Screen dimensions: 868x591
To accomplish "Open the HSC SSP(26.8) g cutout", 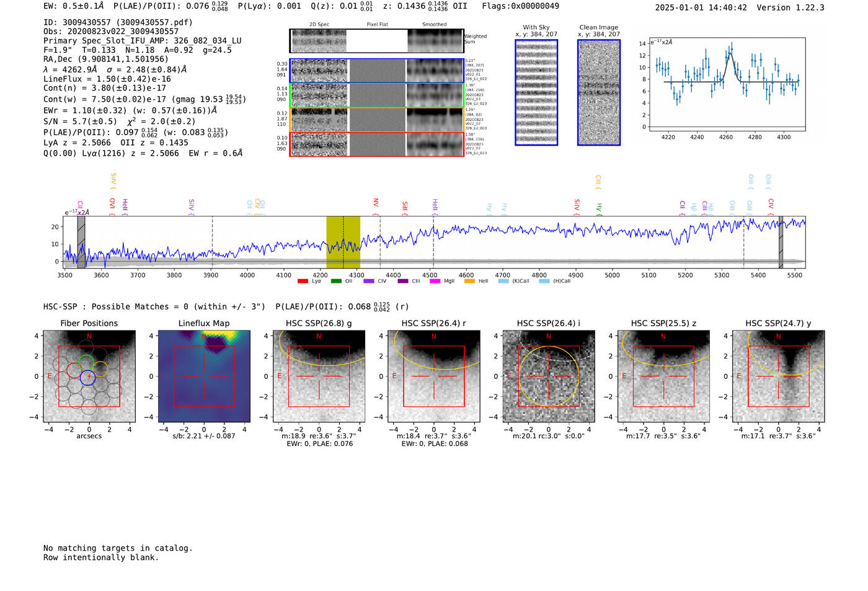I will 319,376.
